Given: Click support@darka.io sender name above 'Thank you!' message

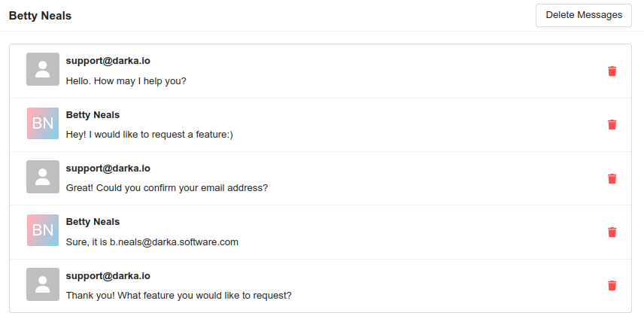Looking at the screenshot, I should (x=108, y=275).
